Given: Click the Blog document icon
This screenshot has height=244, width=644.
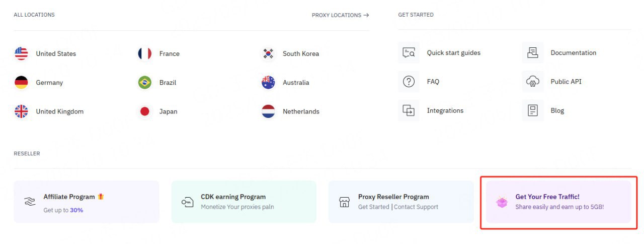Looking at the screenshot, I should click(x=532, y=110).
